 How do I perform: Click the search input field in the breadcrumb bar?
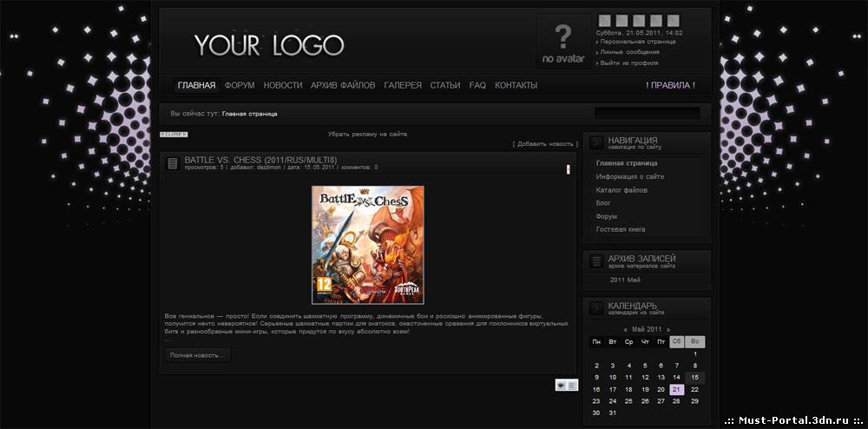(x=648, y=114)
